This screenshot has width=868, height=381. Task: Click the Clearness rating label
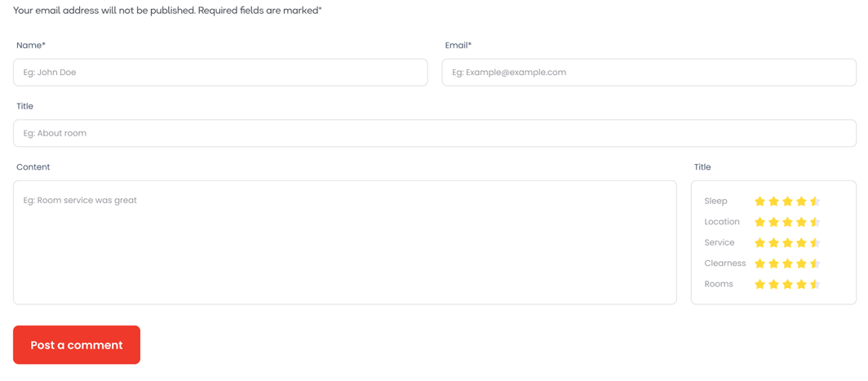click(x=725, y=263)
